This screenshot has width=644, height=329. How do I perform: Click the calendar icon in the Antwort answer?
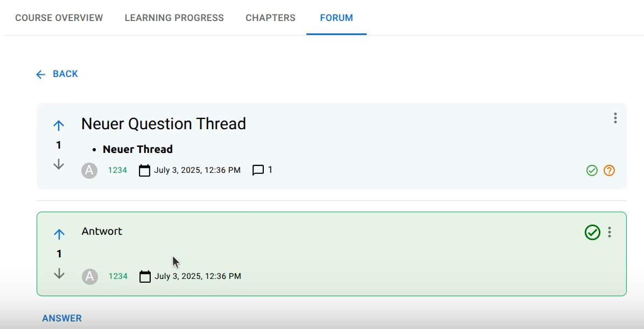coord(145,276)
